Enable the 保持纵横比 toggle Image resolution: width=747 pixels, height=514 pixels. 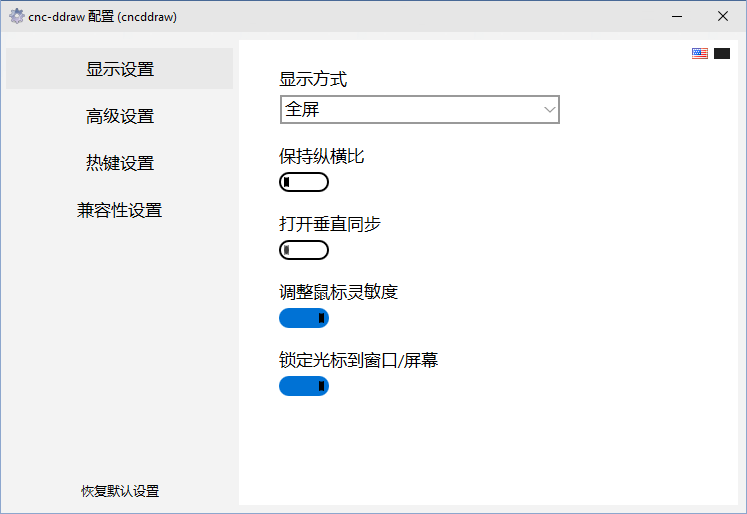(x=304, y=182)
